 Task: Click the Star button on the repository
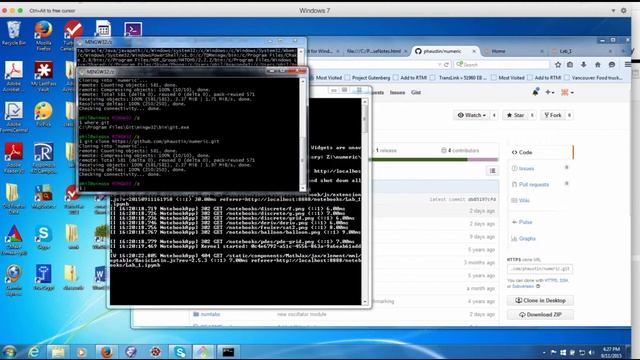tap(515, 115)
